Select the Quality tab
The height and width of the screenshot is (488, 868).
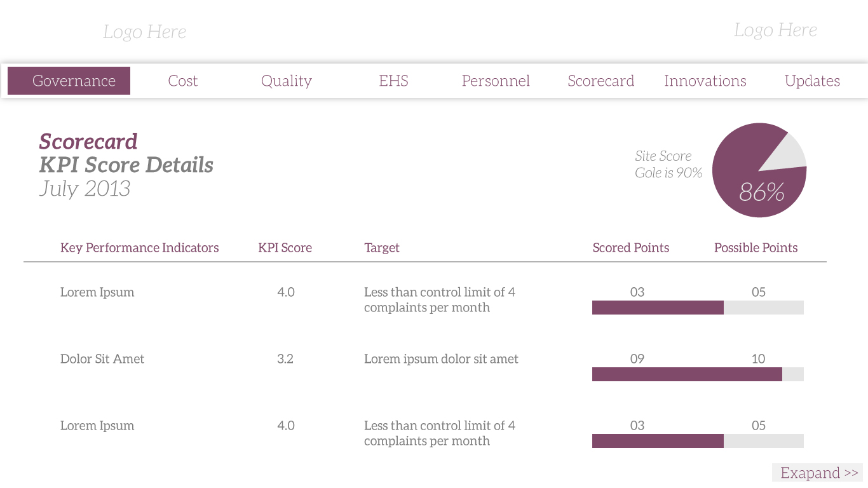point(287,81)
